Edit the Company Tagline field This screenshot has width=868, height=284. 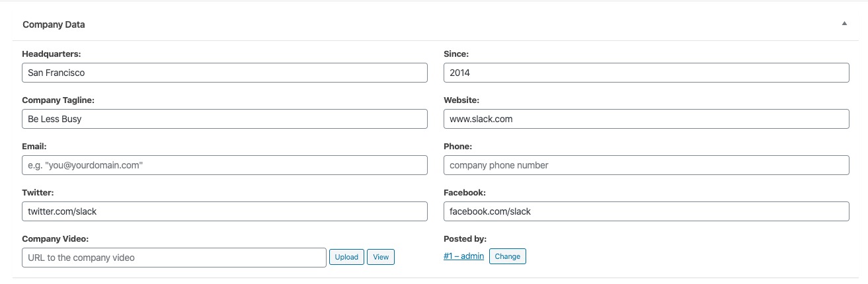pyautogui.click(x=225, y=119)
